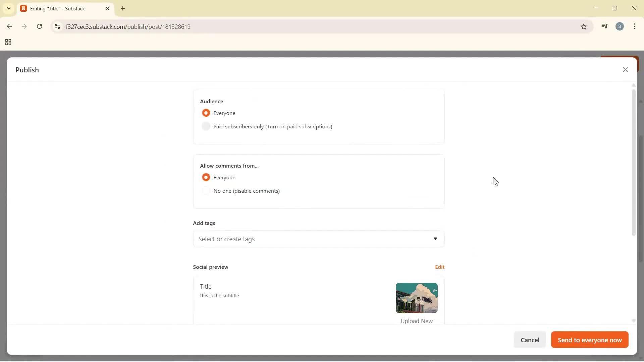Select Everyone as the audience

[x=206, y=113]
